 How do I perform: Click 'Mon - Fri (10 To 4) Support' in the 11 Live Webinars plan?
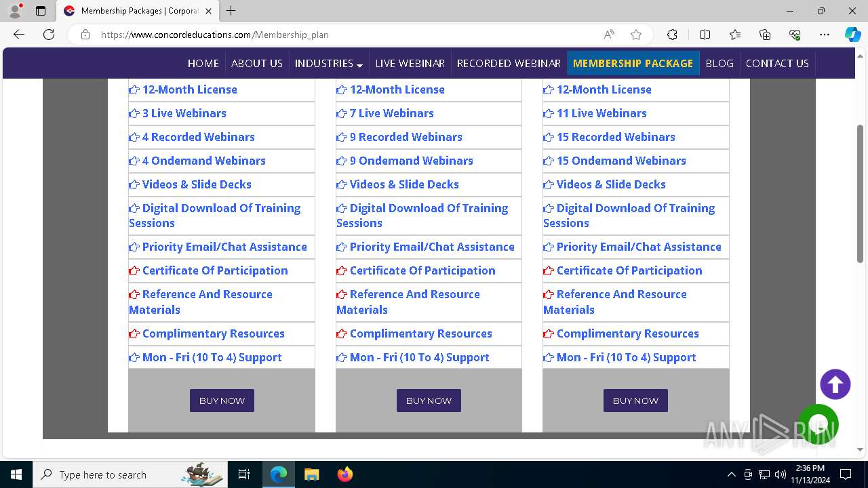[626, 357]
